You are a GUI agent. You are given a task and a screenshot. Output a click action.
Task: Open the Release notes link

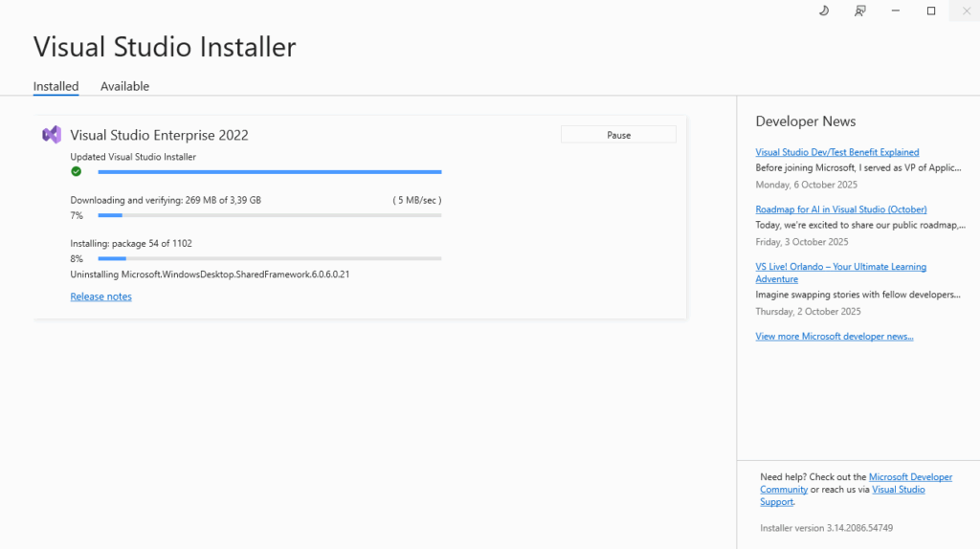[100, 296]
